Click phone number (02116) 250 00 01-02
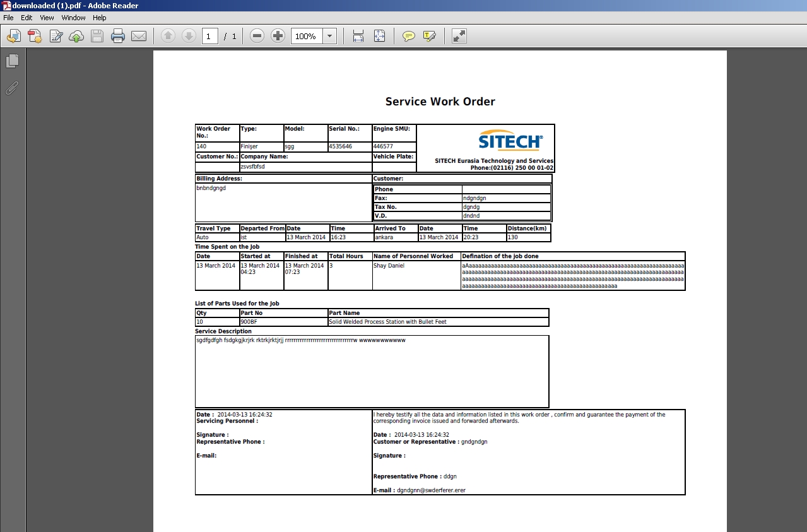The width and height of the screenshot is (807, 532). pos(522,168)
